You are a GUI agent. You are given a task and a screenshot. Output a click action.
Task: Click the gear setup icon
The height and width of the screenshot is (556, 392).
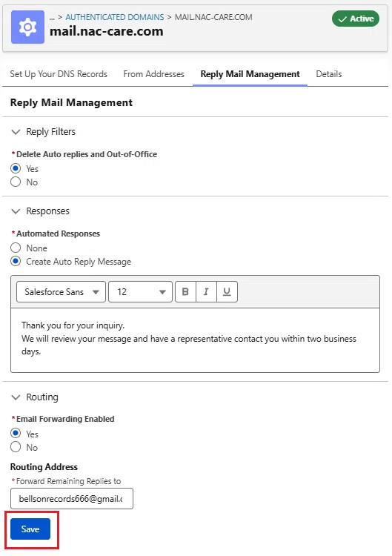tap(27, 27)
